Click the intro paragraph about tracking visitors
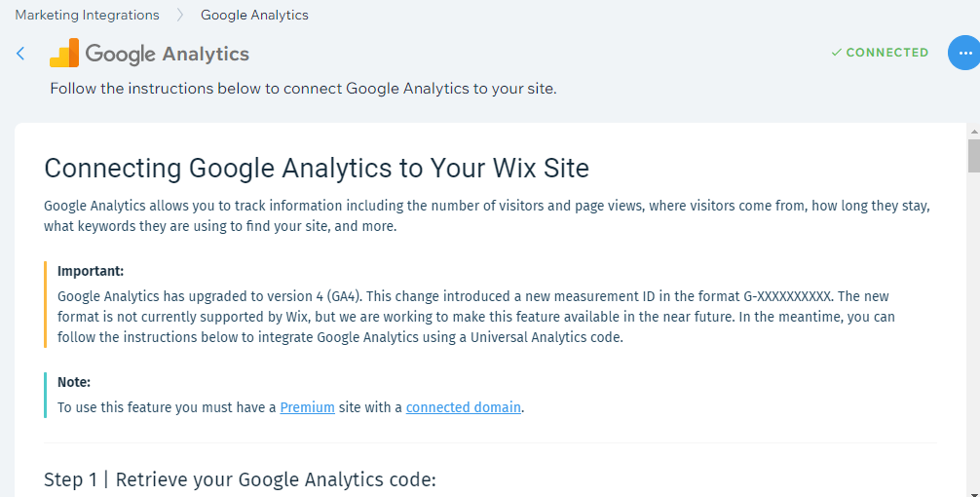This screenshot has width=980, height=497. tap(487, 215)
